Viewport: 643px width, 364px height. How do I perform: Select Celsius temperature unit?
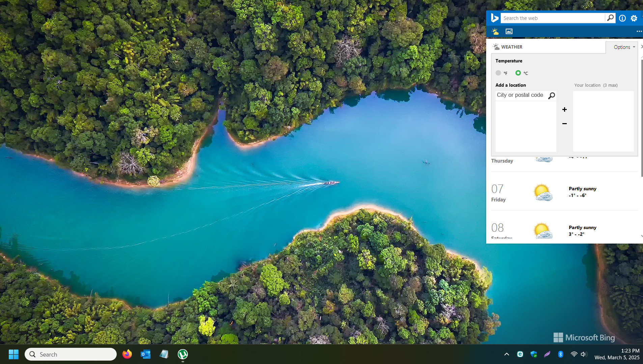(x=518, y=73)
